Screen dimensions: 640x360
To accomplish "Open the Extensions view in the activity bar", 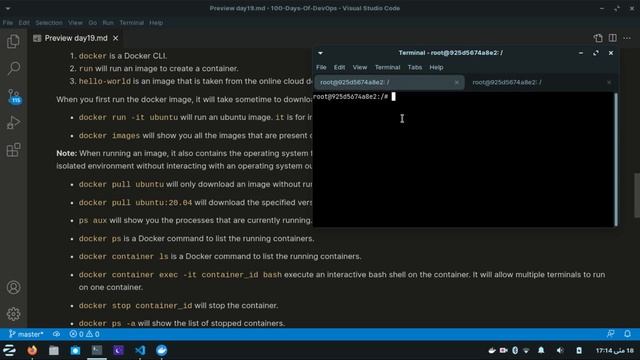I will click(13, 150).
